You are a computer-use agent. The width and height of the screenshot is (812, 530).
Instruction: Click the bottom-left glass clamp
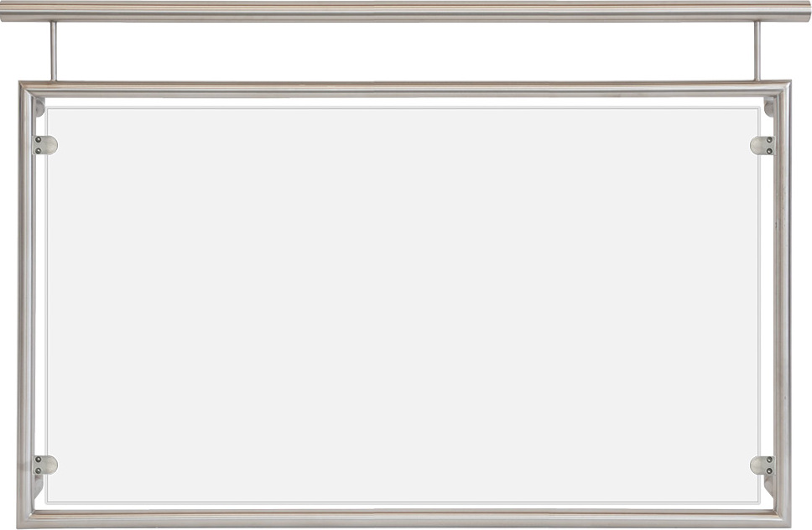tap(45, 465)
